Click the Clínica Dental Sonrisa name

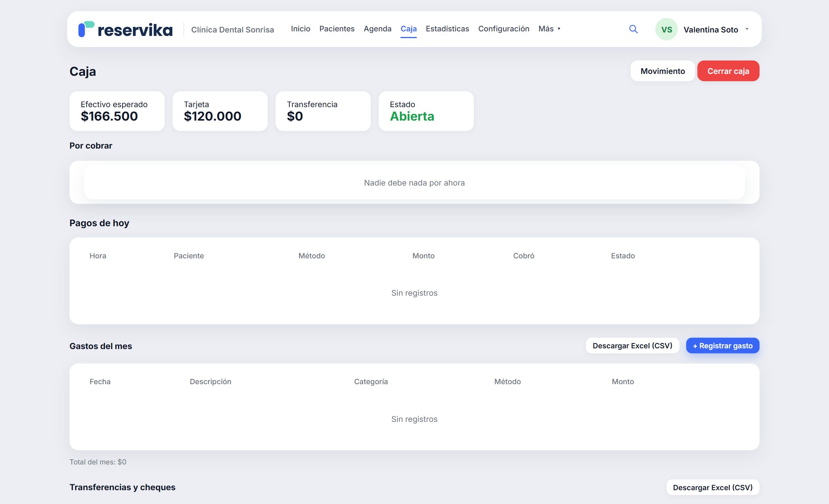click(233, 29)
